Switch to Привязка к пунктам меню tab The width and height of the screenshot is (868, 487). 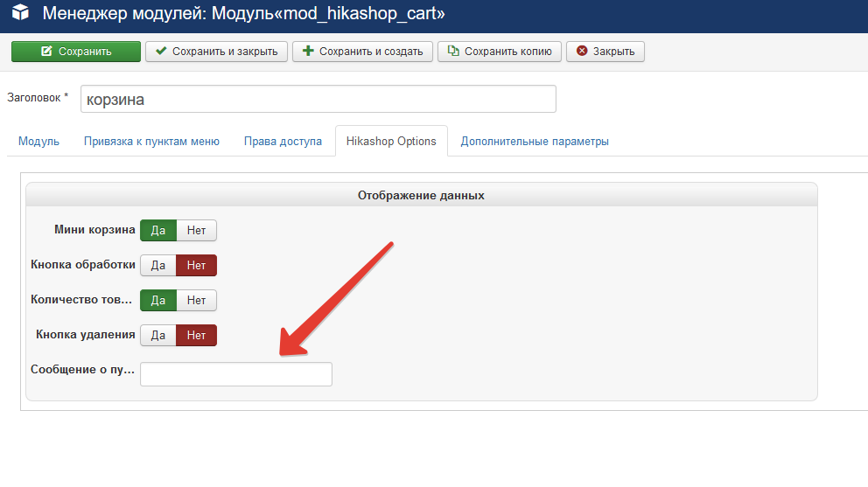pos(151,141)
